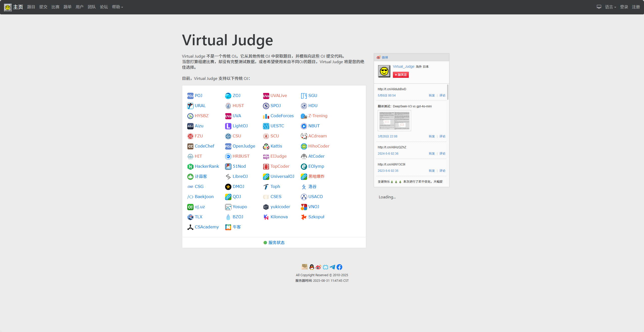644x332 pixels.
Task: Open the 服务状态 service status link
Action: point(276,243)
